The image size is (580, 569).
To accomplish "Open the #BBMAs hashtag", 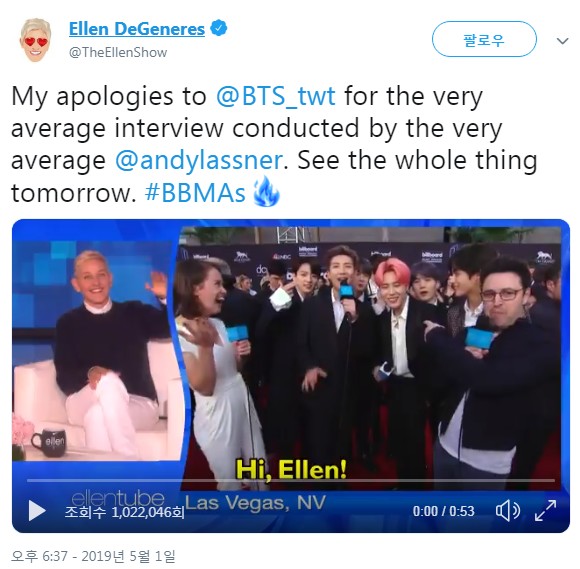I will pos(195,193).
